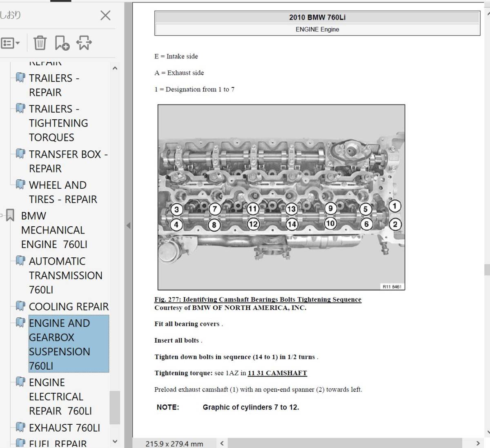490x448 pixels.
Task: Click the page size readout 215.9 x 279.4 mm
Action: coord(174,444)
